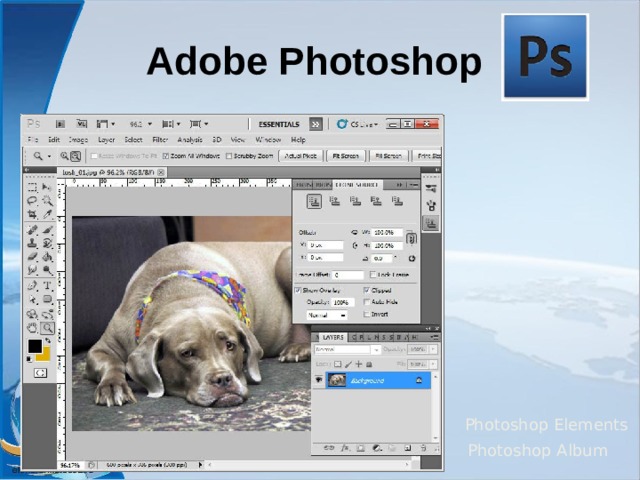Screen dimensions: 640x480
Task: Click the layer style fx icon
Action: 345,448
